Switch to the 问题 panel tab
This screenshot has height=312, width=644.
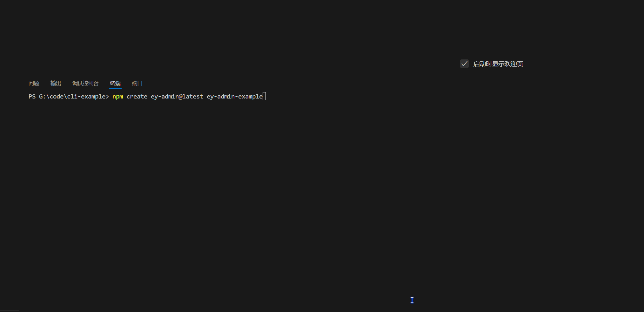point(34,83)
